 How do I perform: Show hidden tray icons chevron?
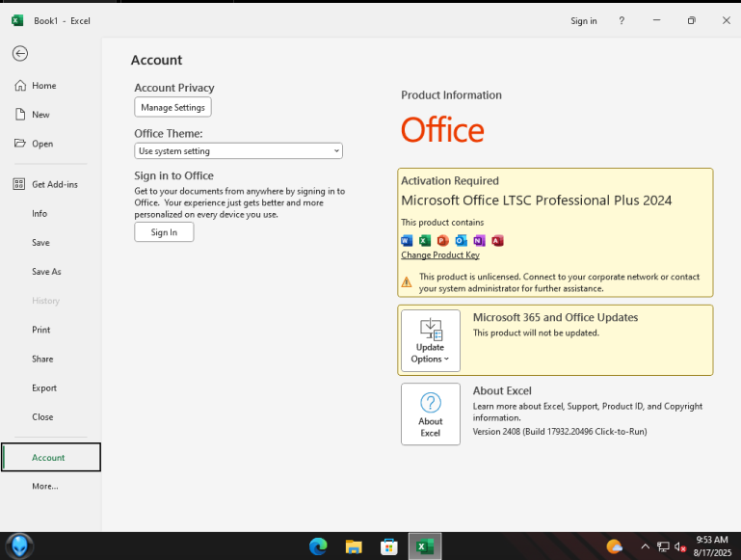tap(645, 547)
